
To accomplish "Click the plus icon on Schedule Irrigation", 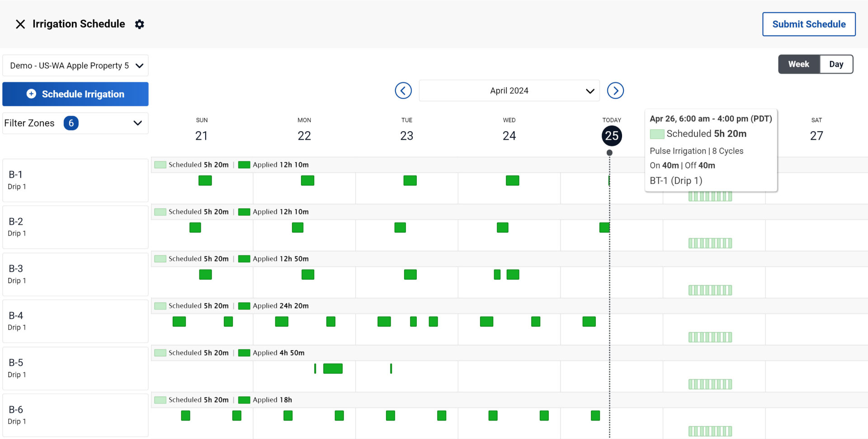I will click(31, 94).
